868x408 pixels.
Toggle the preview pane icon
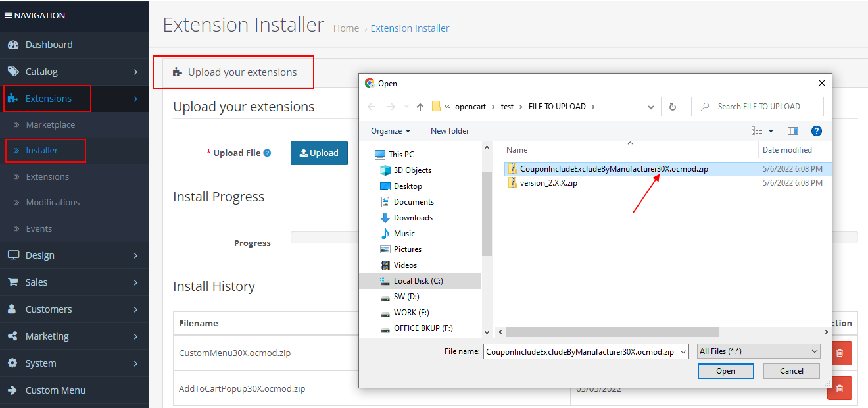click(792, 131)
